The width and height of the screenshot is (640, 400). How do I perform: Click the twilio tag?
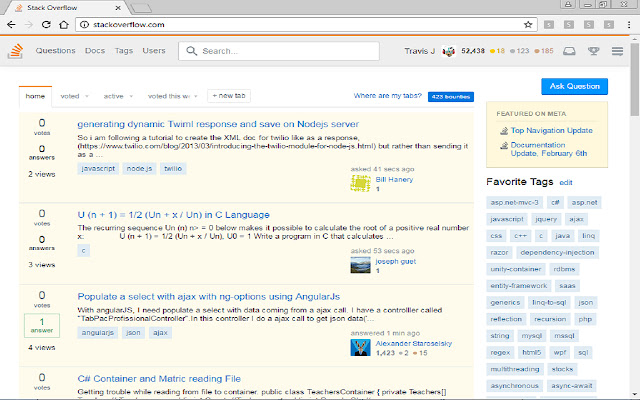point(173,169)
